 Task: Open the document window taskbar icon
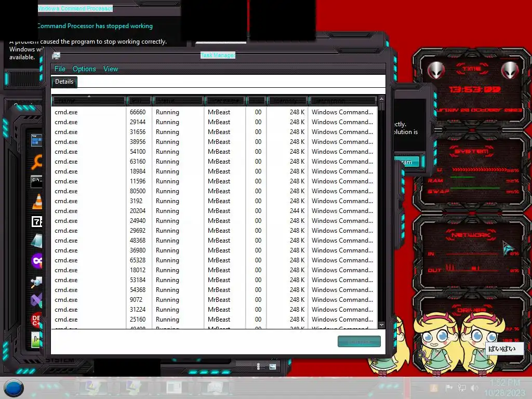tap(174, 388)
